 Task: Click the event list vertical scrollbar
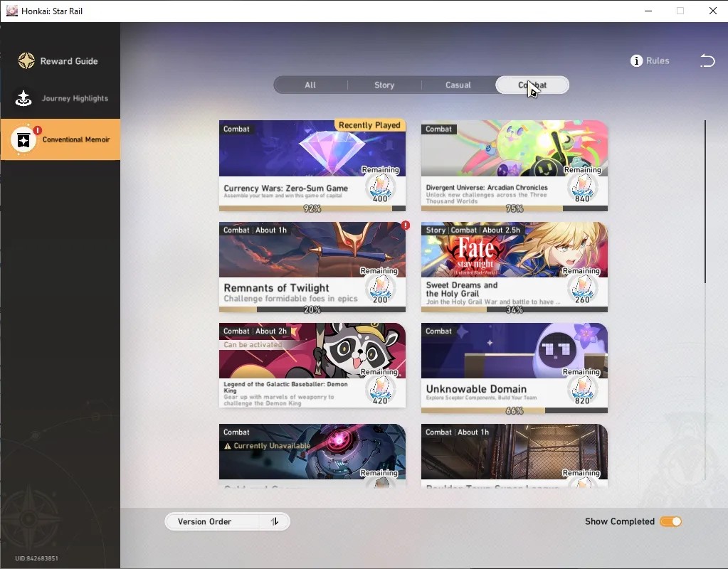tap(705, 202)
